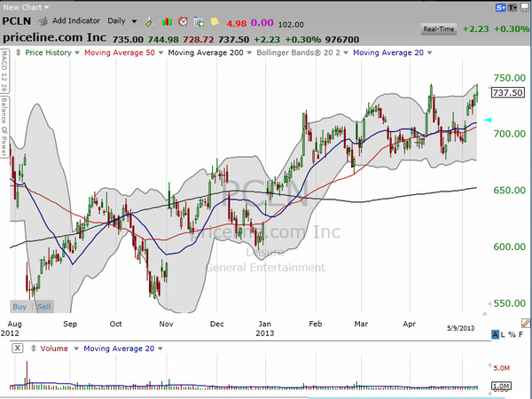The image size is (532, 399).
Task: Select the A arithmetic scale toggle
Action: point(495,335)
